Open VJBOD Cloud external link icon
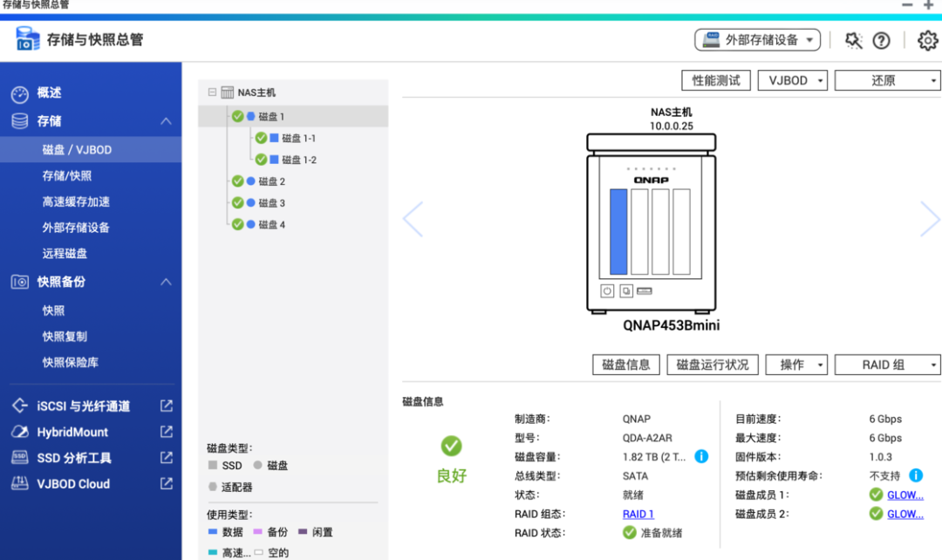Viewport: 942px width, 560px height. coord(167,483)
